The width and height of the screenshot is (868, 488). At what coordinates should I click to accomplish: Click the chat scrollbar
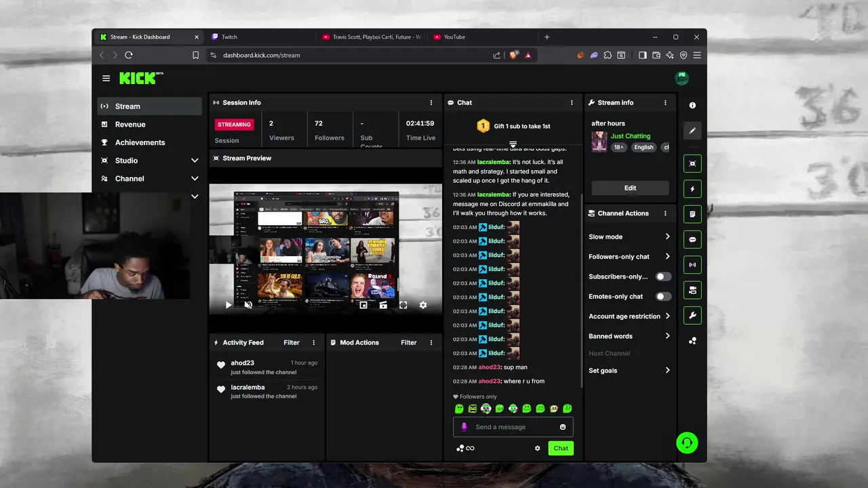(x=581, y=291)
